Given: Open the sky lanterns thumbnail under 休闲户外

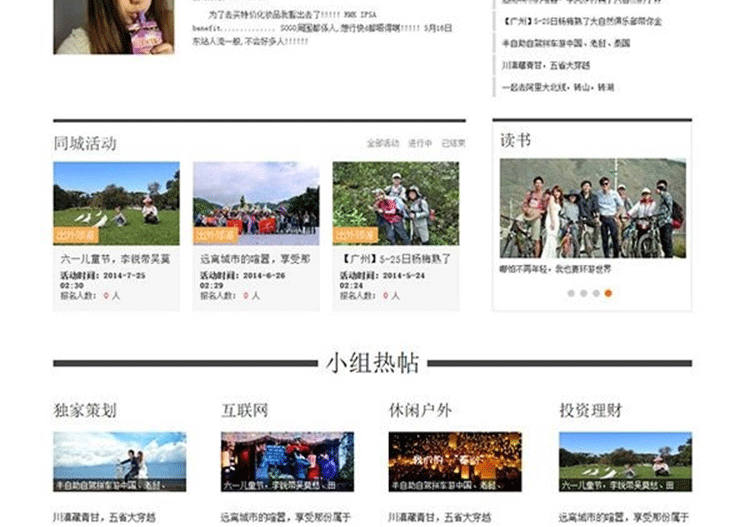Looking at the screenshot, I should (x=455, y=462).
